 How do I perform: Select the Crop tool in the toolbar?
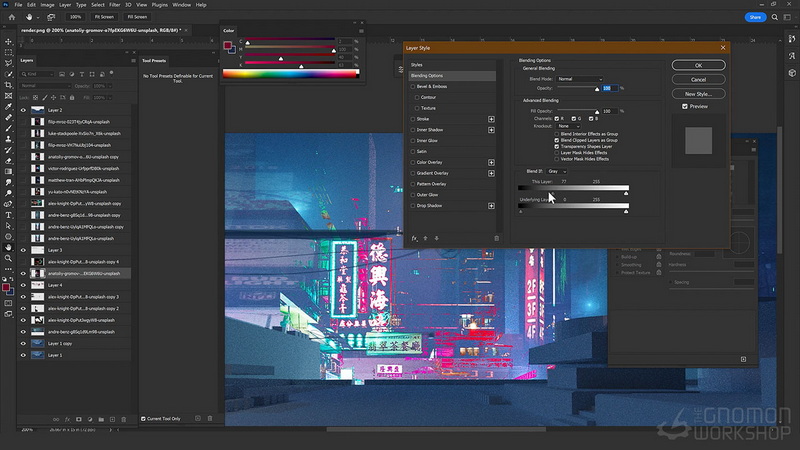click(x=8, y=85)
